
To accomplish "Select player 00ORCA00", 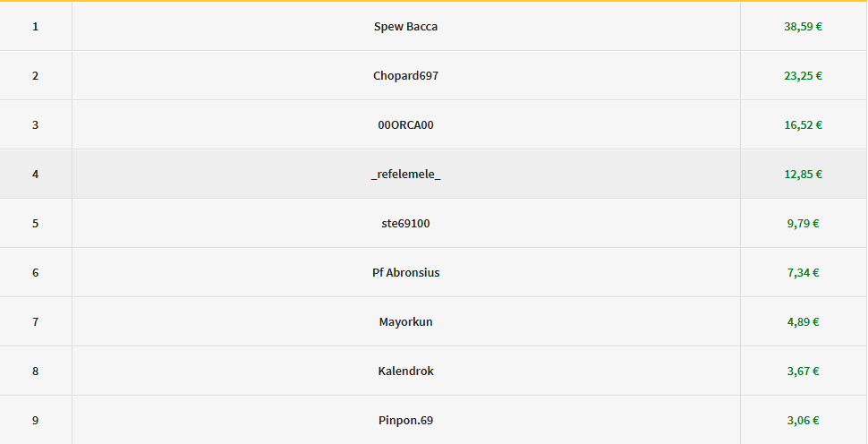I will (405, 125).
